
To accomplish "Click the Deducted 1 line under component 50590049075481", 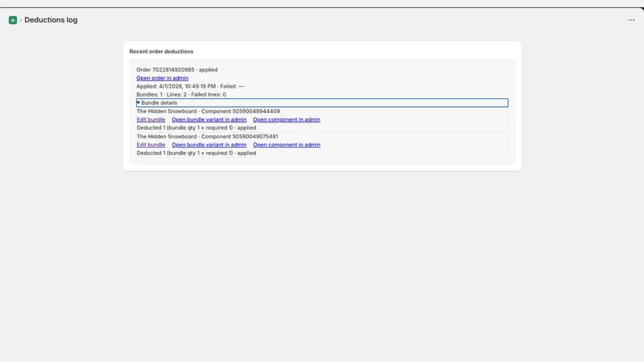I will point(196,153).
